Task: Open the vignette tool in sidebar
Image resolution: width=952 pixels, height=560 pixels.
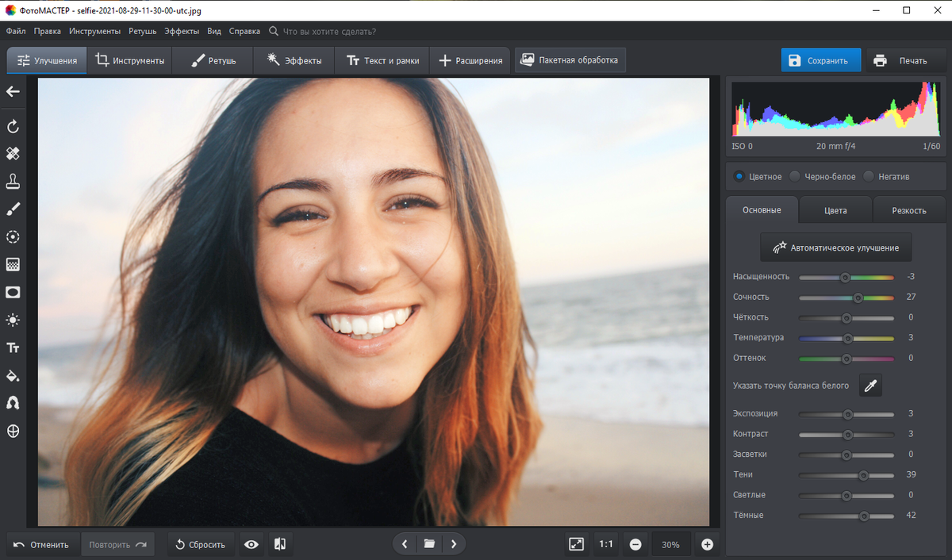Action: [13, 293]
